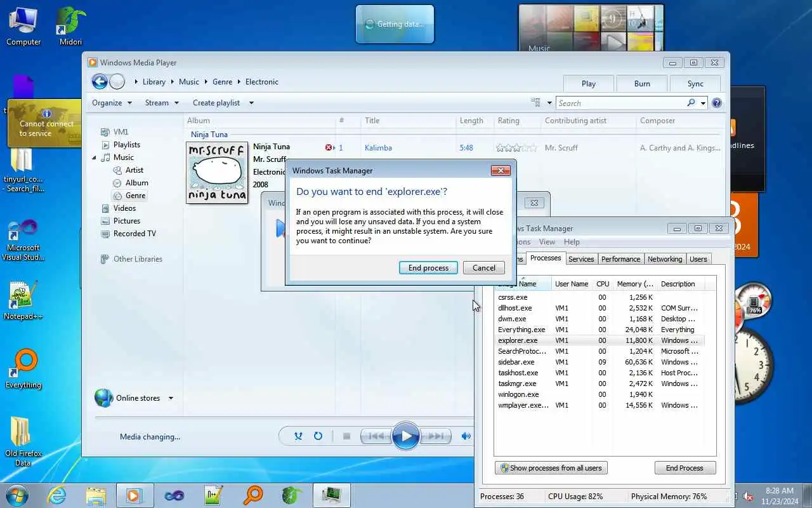812x508 pixels.
Task: Open the Everything desktop shortcut
Action: pyautogui.click(x=23, y=370)
